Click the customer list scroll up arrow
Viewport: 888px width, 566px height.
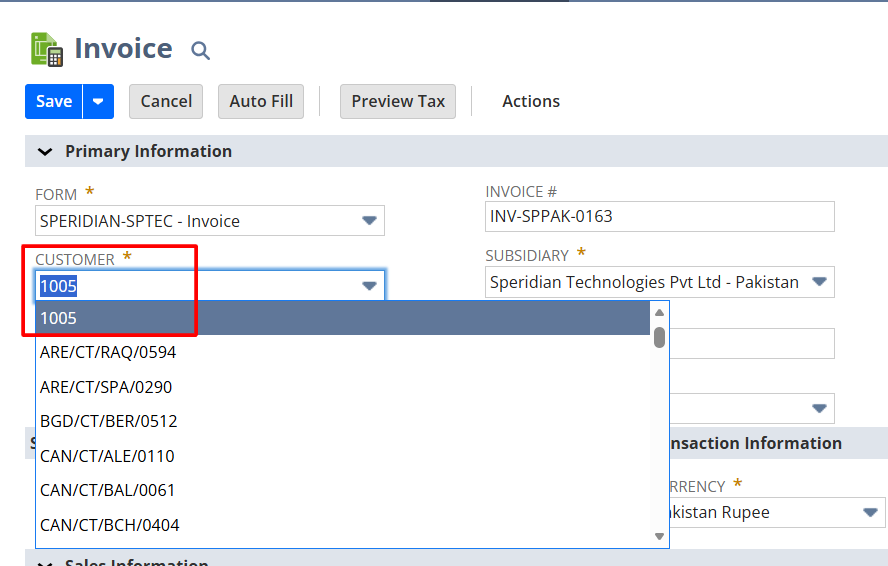pyautogui.click(x=659, y=312)
